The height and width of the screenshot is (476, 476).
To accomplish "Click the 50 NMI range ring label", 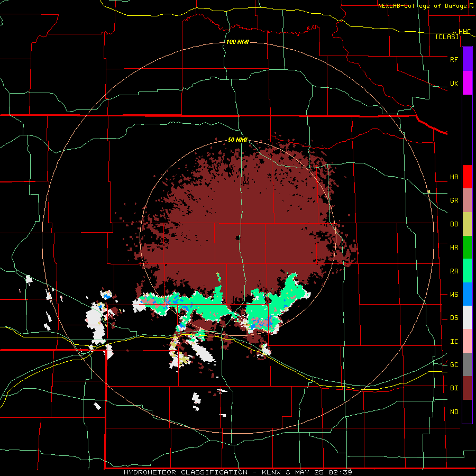I will 237,140.
